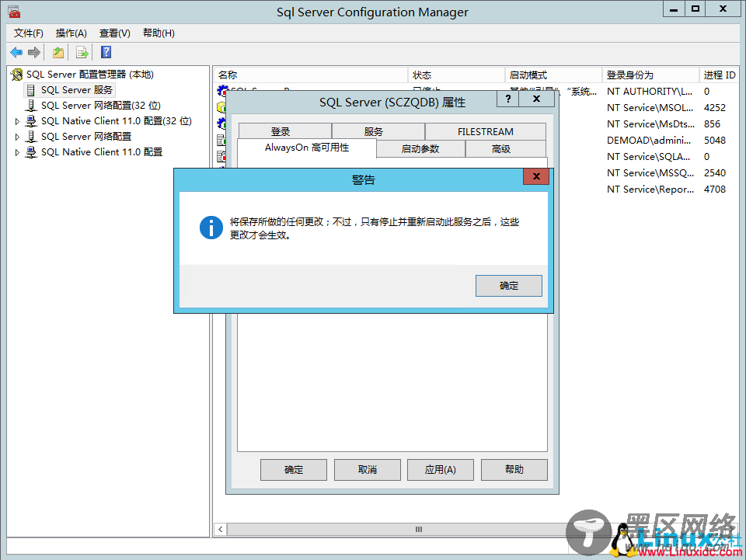The height and width of the screenshot is (560, 746).
Task: Click process ID 856 cell
Action: (713, 124)
